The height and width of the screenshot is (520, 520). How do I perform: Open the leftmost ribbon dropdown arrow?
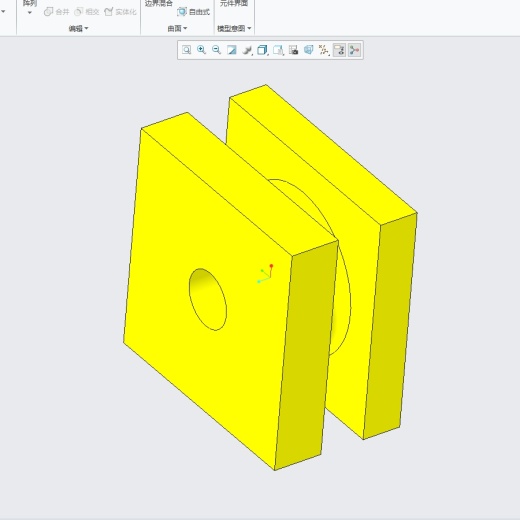[x=3, y=12]
